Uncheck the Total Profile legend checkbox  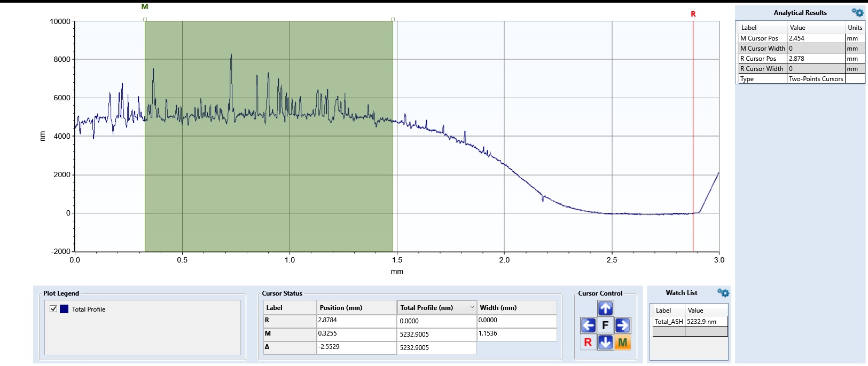(53, 309)
